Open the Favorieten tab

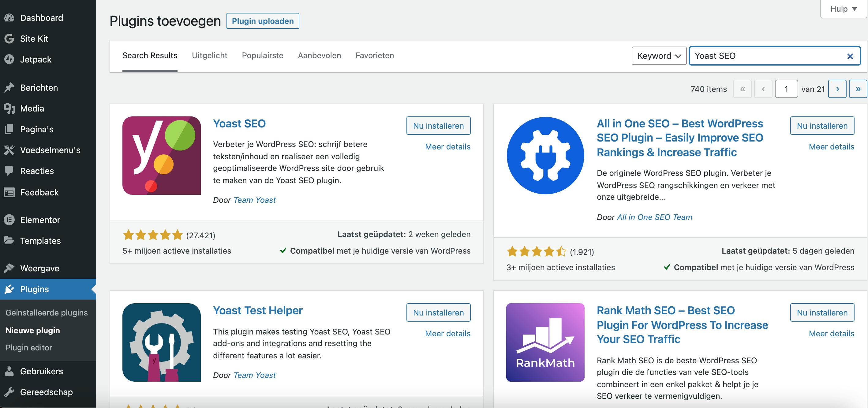374,55
